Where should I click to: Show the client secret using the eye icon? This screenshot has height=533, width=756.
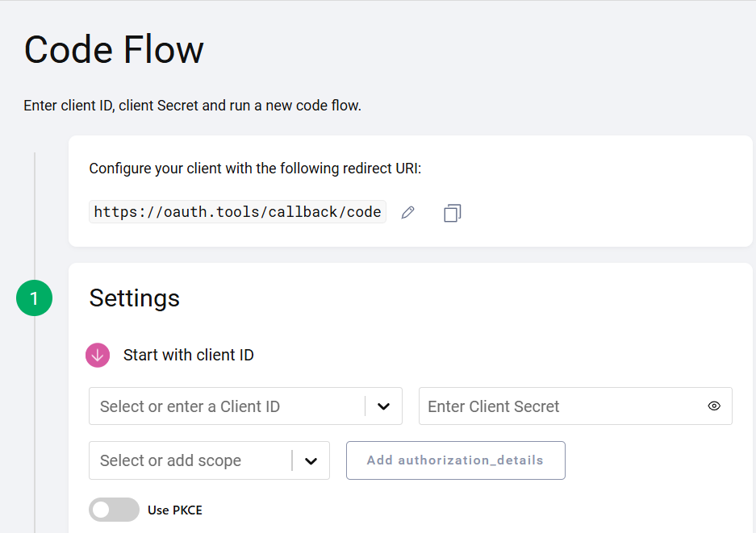[x=714, y=406]
